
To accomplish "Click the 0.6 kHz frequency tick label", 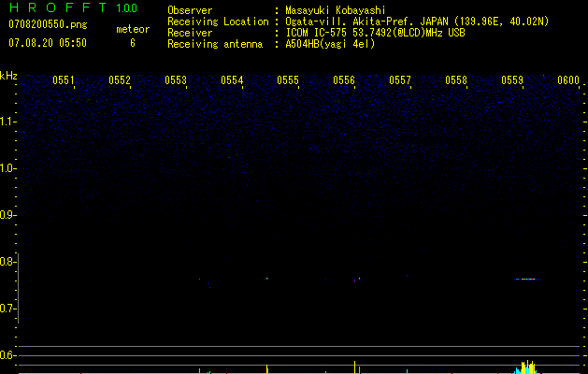I will [x=7, y=355].
